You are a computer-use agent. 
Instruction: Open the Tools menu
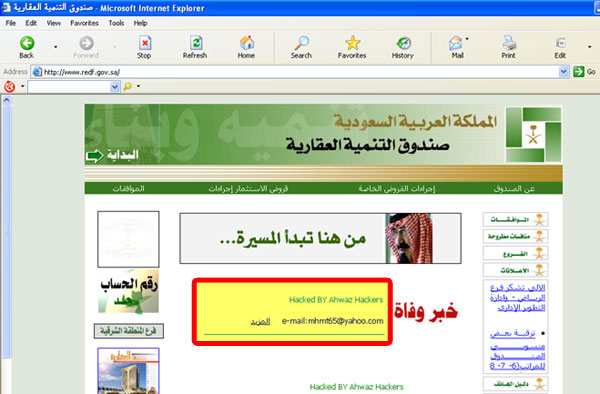pyautogui.click(x=116, y=23)
